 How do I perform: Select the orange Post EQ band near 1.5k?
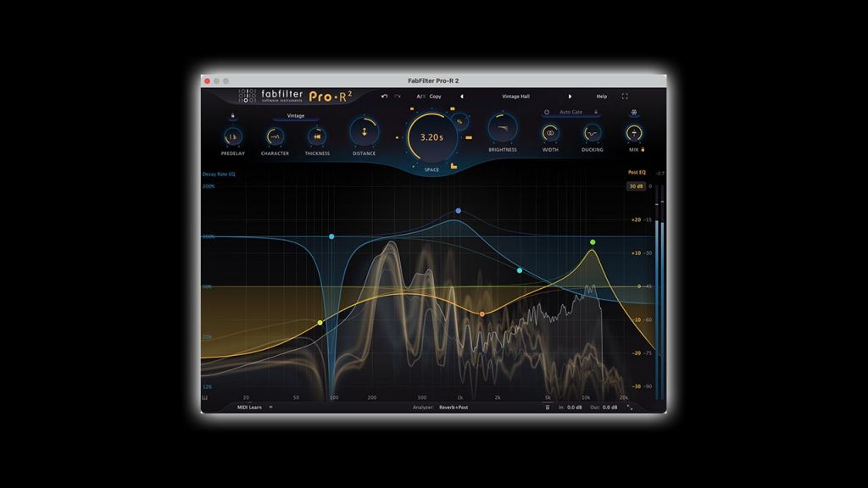click(x=482, y=314)
